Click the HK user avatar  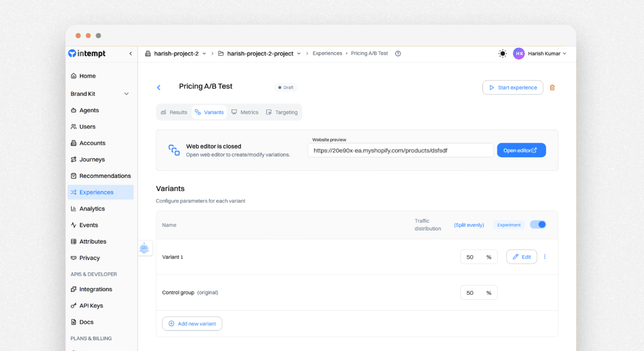click(518, 53)
